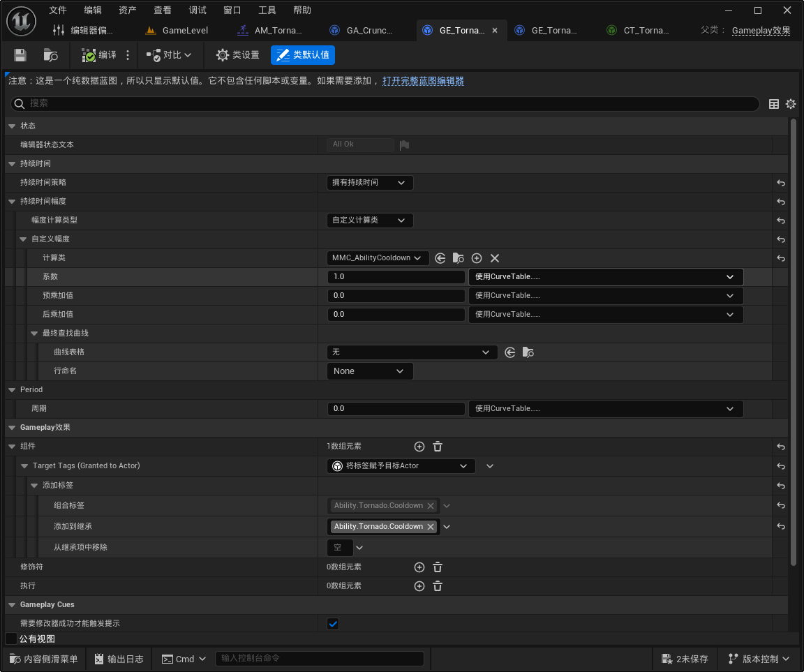Open 曲线表格 asset dropdown showing 无
This screenshot has height=672, width=804.
(412, 352)
